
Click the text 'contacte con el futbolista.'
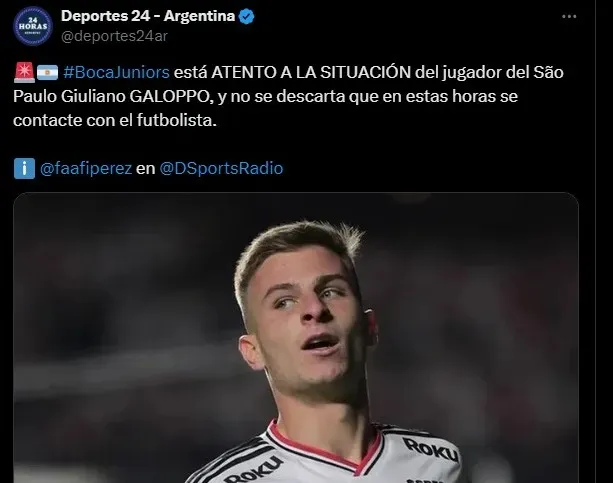click(115, 120)
